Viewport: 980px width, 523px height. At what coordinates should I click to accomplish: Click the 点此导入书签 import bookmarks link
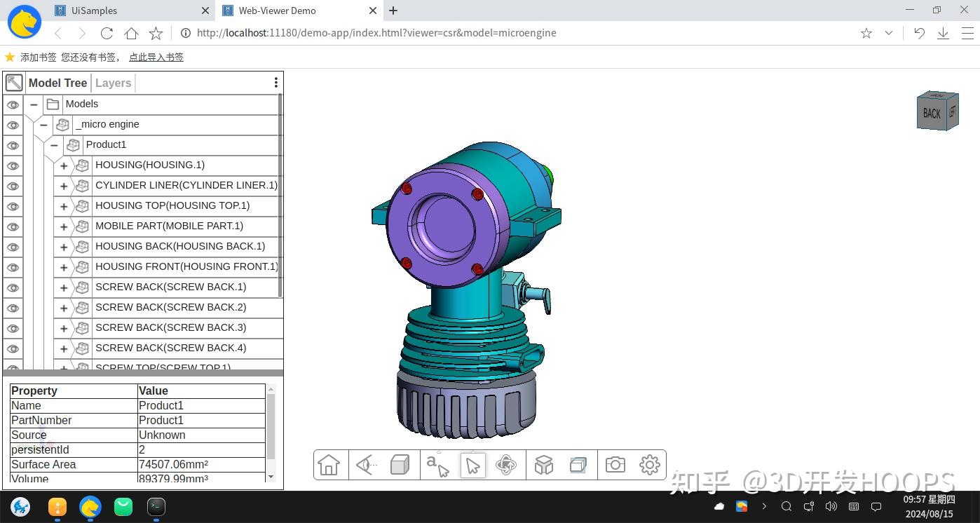pos(156,57)
